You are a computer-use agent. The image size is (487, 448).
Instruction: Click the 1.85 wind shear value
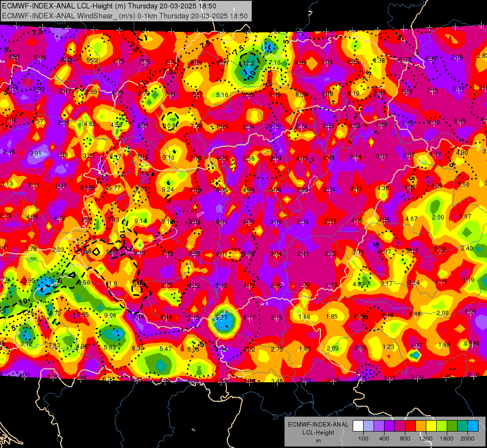332,316
